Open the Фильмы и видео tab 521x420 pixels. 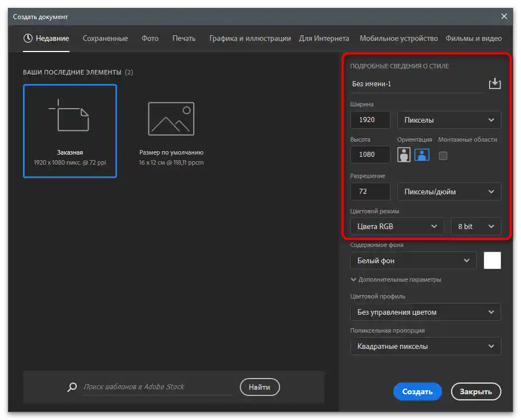[x=474, y=39]
